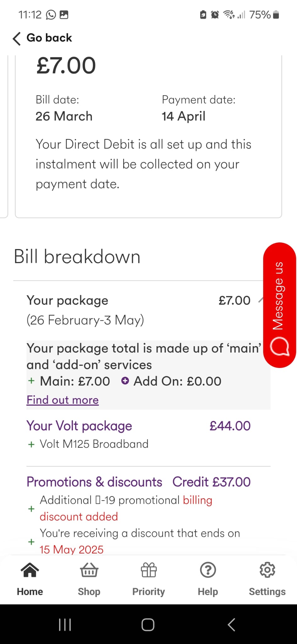Tap the Android back navigation button
This screenshot has width=297, height=644.
pos(231,625)
